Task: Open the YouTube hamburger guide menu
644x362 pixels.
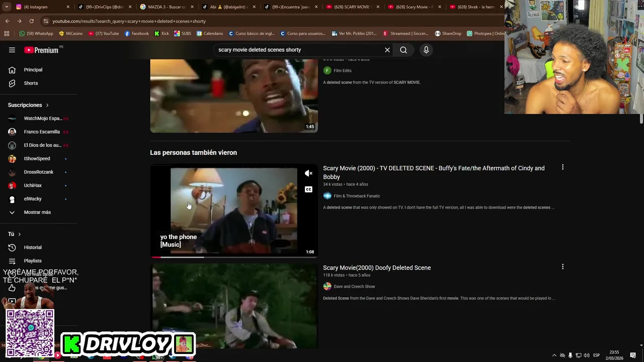Action: pyautogui.click(x=12, y=50)
